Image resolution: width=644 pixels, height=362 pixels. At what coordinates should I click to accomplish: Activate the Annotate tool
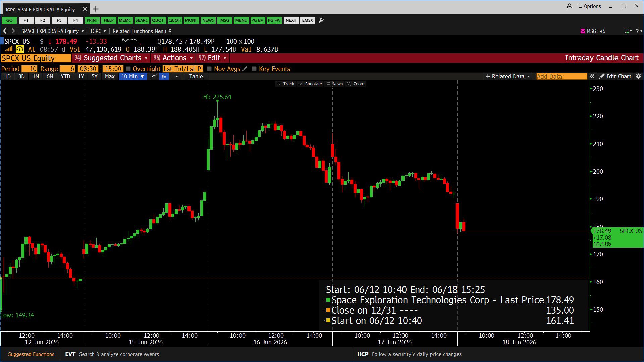(x=311, y=84)
